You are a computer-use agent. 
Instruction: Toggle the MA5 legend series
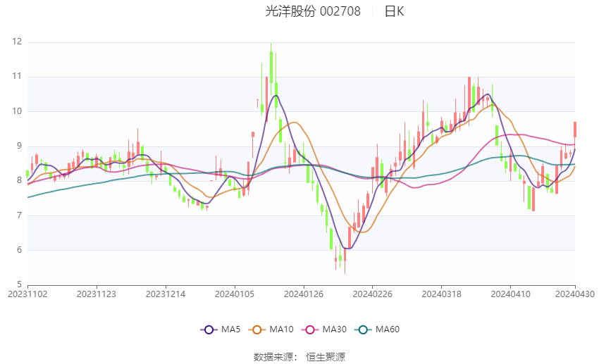(221, 330)
